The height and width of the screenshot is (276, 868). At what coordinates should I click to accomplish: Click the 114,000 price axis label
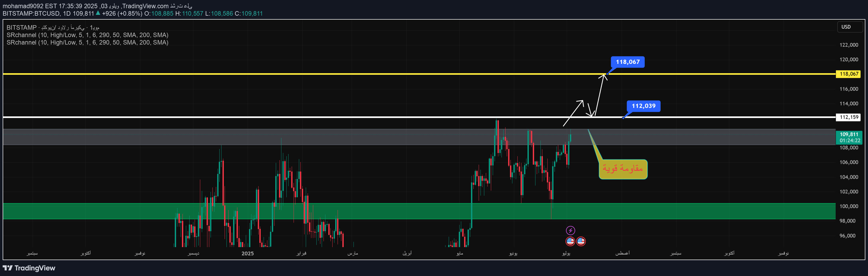pos(849,103)
